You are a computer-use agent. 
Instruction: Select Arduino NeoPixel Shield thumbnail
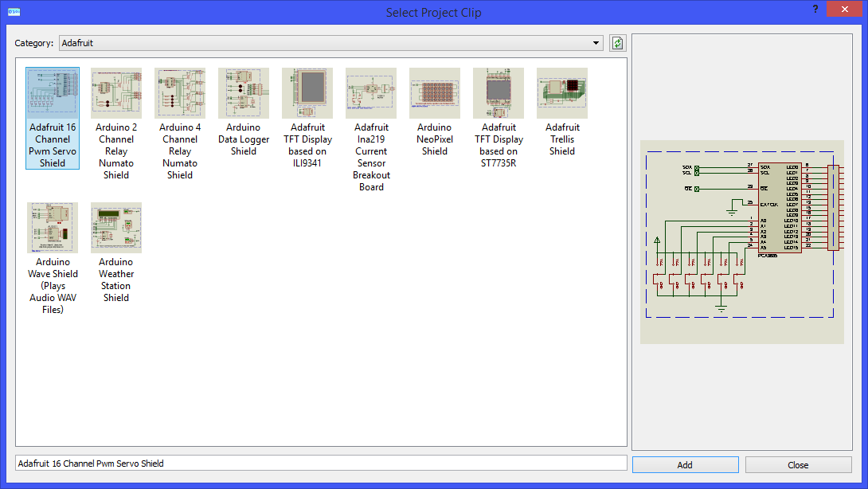pos(435,93)
